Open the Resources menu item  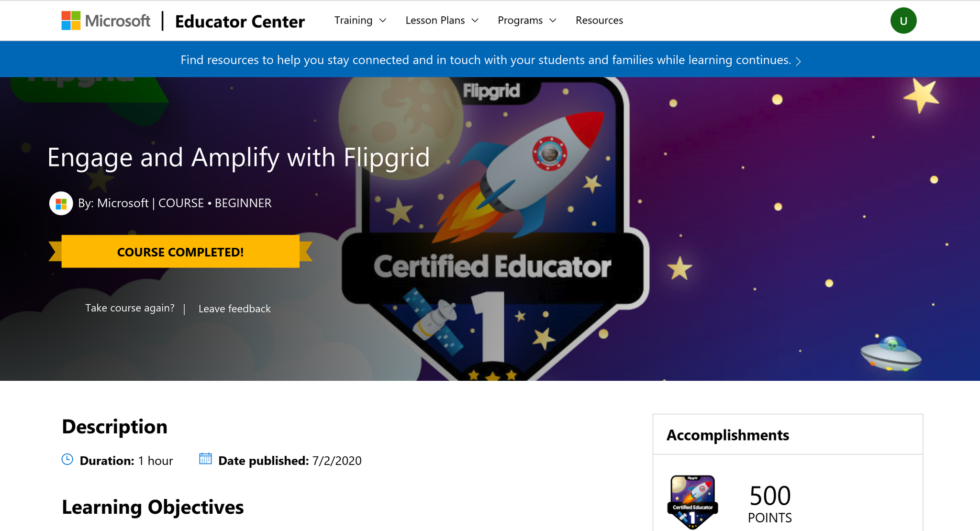point(599,21)
